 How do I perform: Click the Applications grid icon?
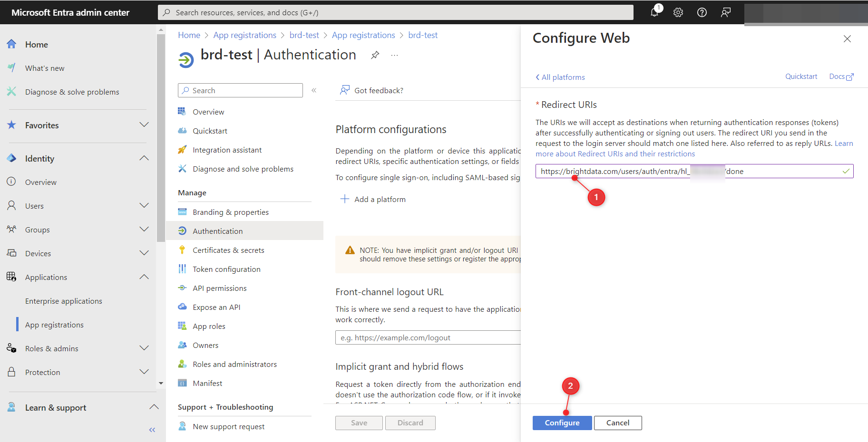pos(12,277)
